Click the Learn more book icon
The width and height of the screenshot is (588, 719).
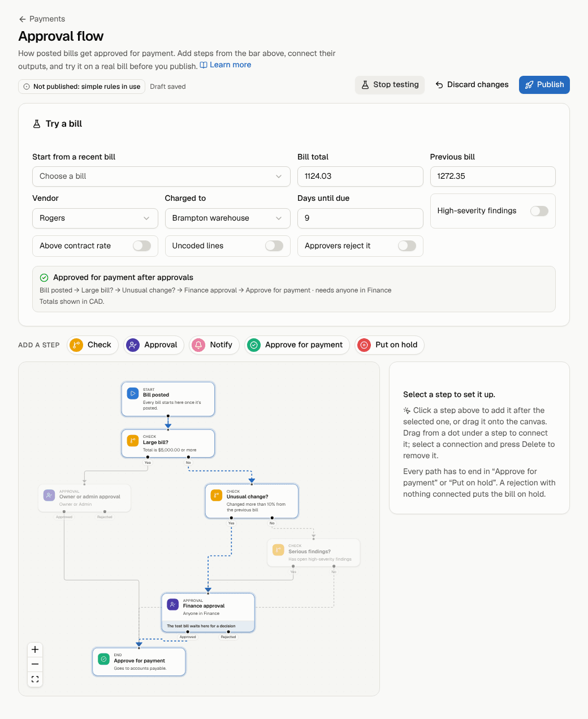pos(204,65)
